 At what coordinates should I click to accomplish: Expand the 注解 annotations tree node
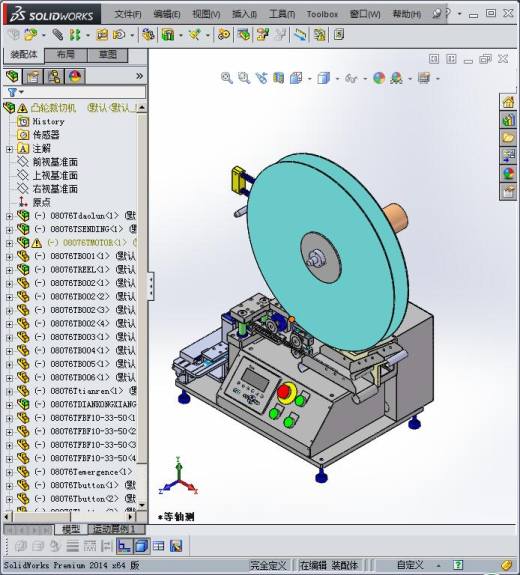coord(10,149)
